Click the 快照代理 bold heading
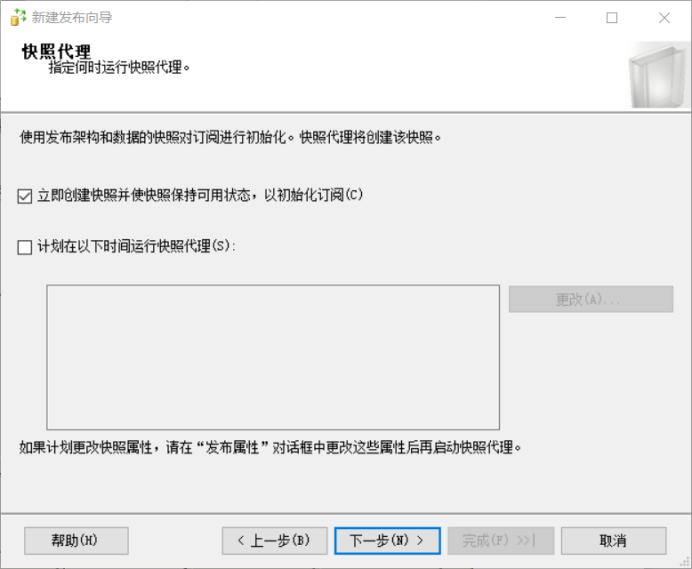 [56, 51]
